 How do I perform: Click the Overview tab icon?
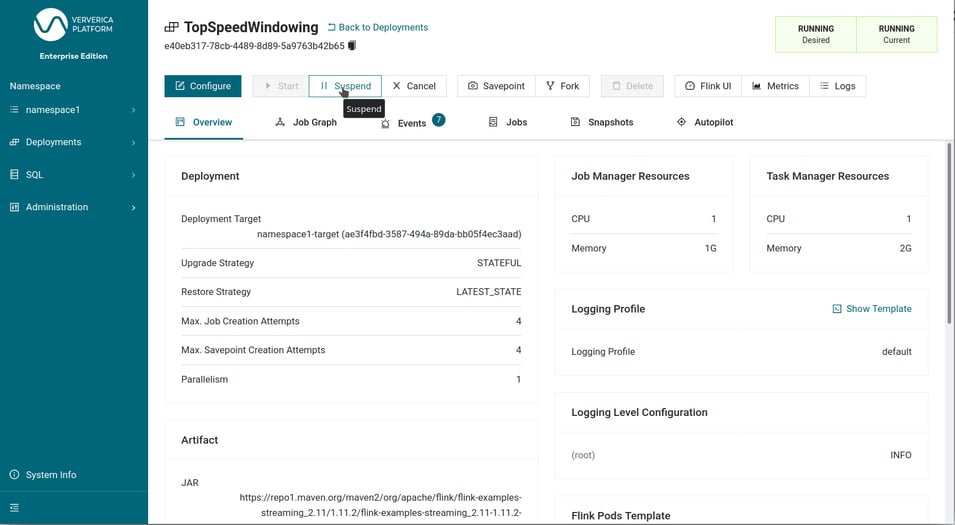(180, 122)
